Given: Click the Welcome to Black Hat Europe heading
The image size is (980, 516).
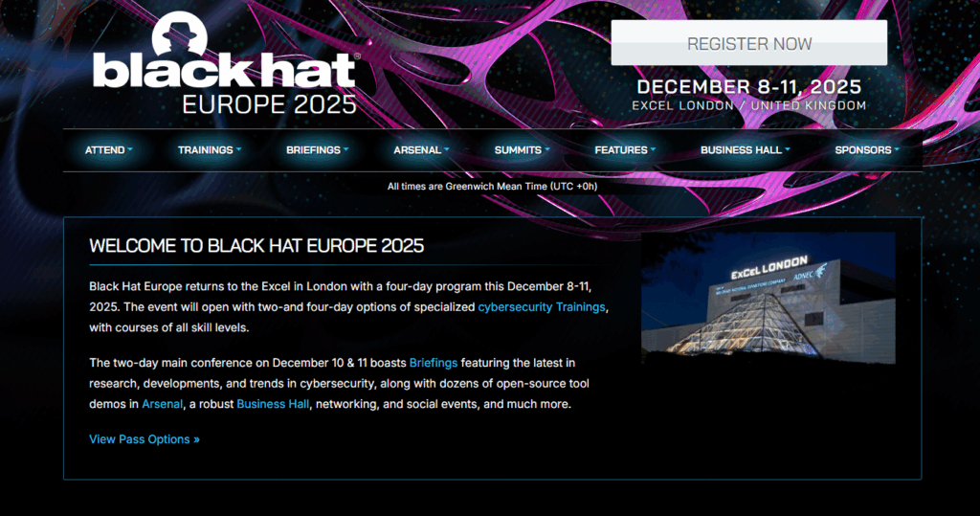Looking at the screenshot, I should 256,246.
